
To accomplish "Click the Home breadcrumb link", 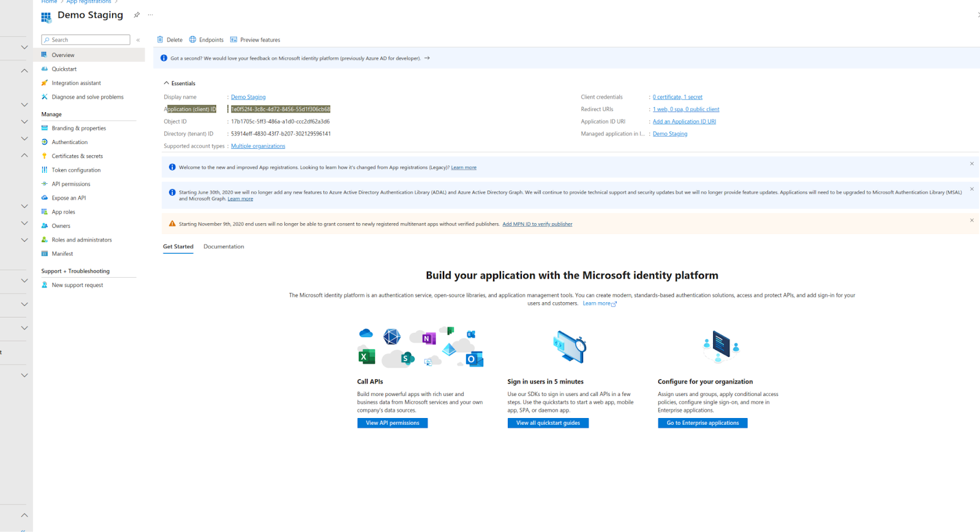I will (x=49, y=2).
